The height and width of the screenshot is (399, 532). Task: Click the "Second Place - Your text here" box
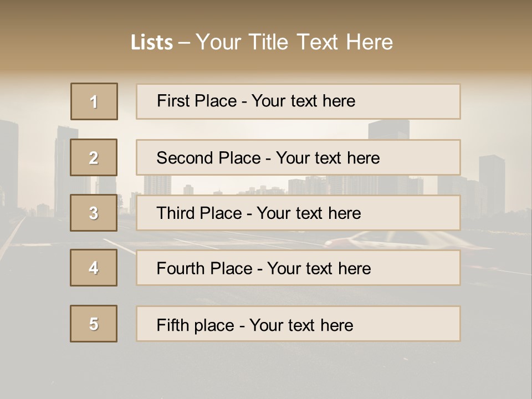(298, 157)
